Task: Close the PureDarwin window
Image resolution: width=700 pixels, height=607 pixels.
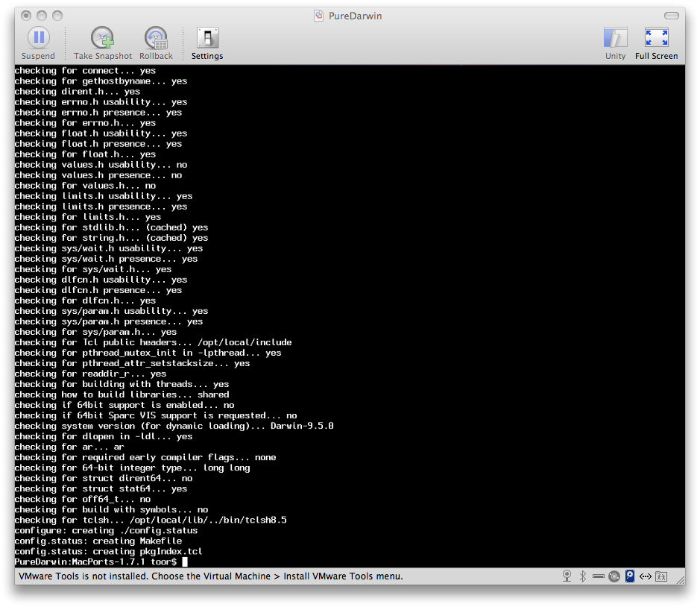Action: click(26, 16)
